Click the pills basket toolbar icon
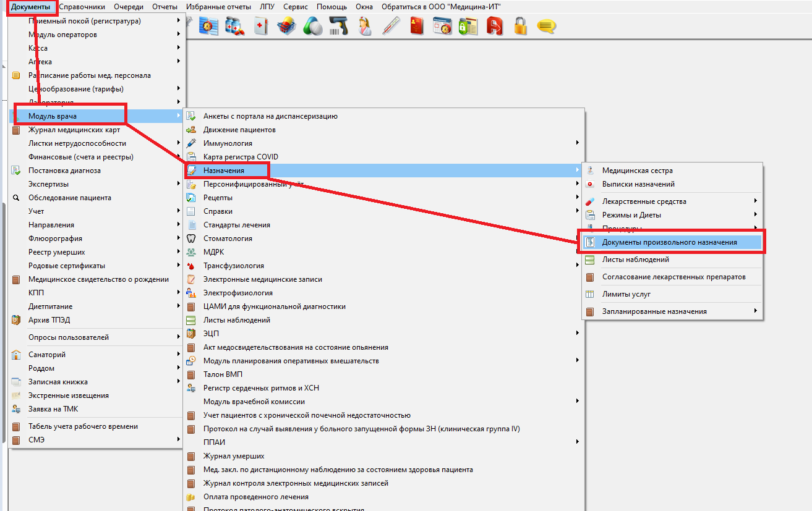Viewport: 812px width, 511px height. [x=286, y=27]
